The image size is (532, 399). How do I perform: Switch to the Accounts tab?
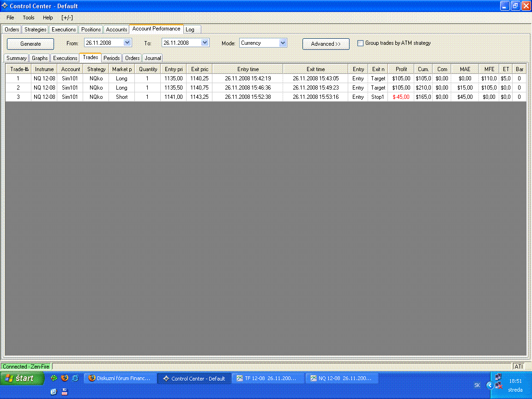tap(116, 30)
